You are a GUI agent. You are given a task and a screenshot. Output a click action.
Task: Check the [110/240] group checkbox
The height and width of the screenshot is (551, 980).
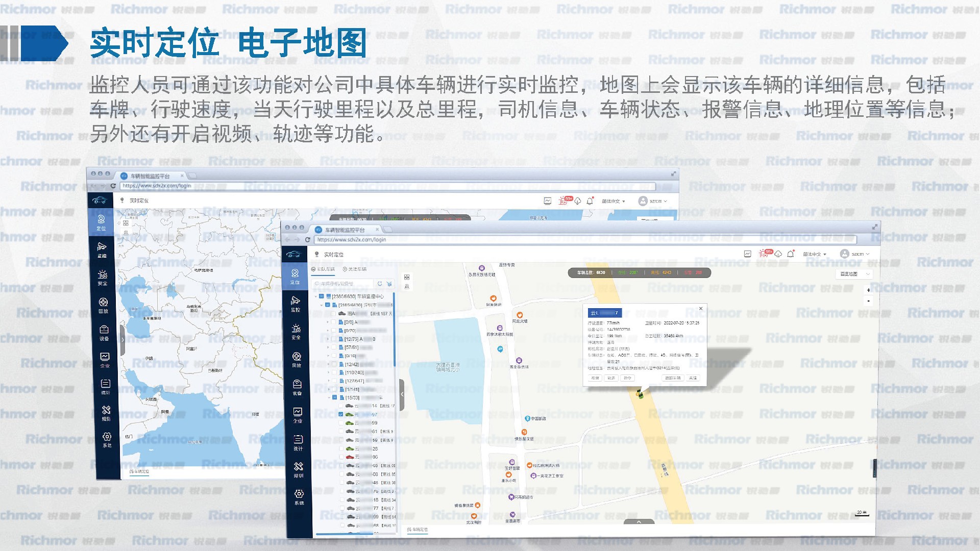pyautogui.click(x=335, y=372)
